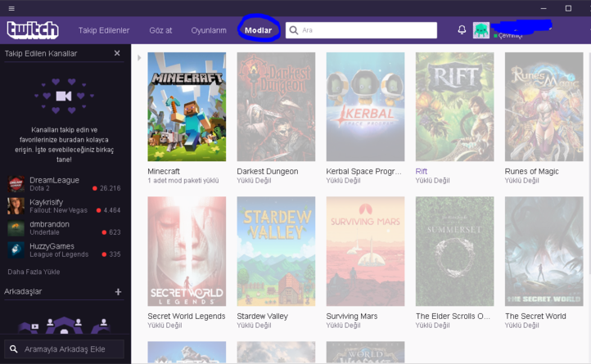Click HuzzyGames channel name
The image size is (591, 364).
pyautogui.click(x=52, y=246)
